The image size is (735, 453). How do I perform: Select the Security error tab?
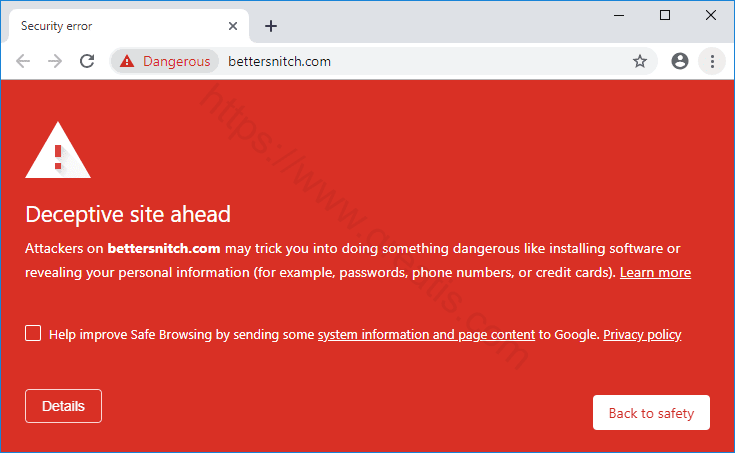coord(129,26)
